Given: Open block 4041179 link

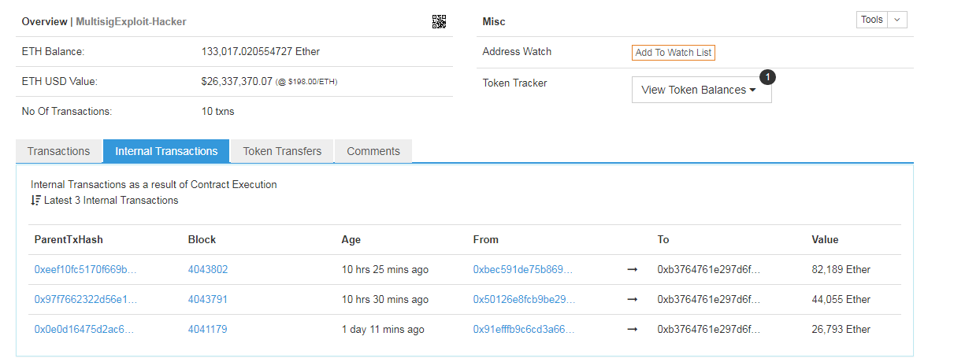Looking at the screenshot, I should (208, 330).
